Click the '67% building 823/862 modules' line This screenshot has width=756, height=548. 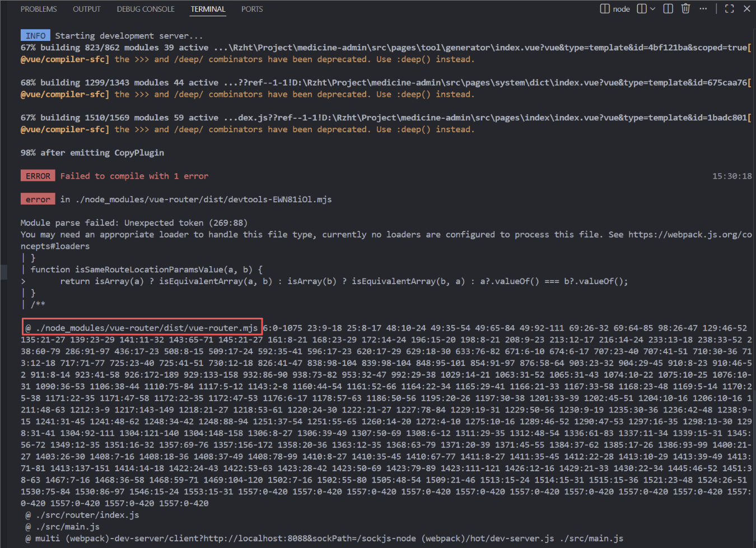(x=386, y=48)
